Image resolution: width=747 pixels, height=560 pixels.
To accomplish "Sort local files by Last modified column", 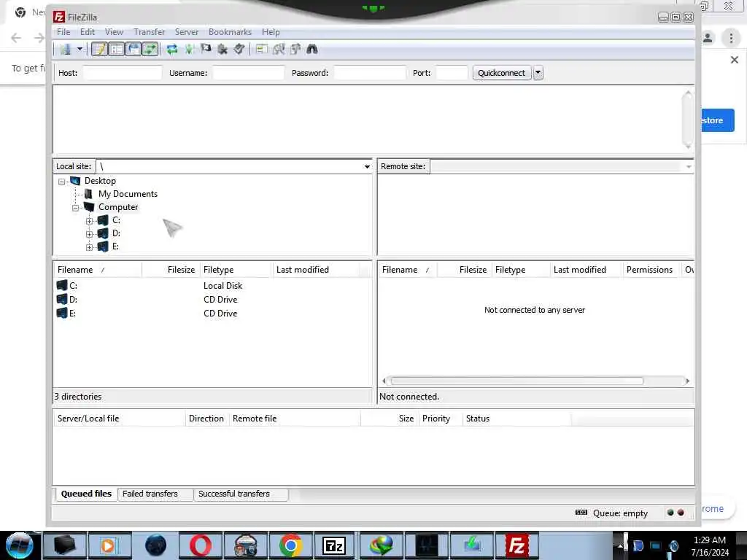I will (317, 270).
